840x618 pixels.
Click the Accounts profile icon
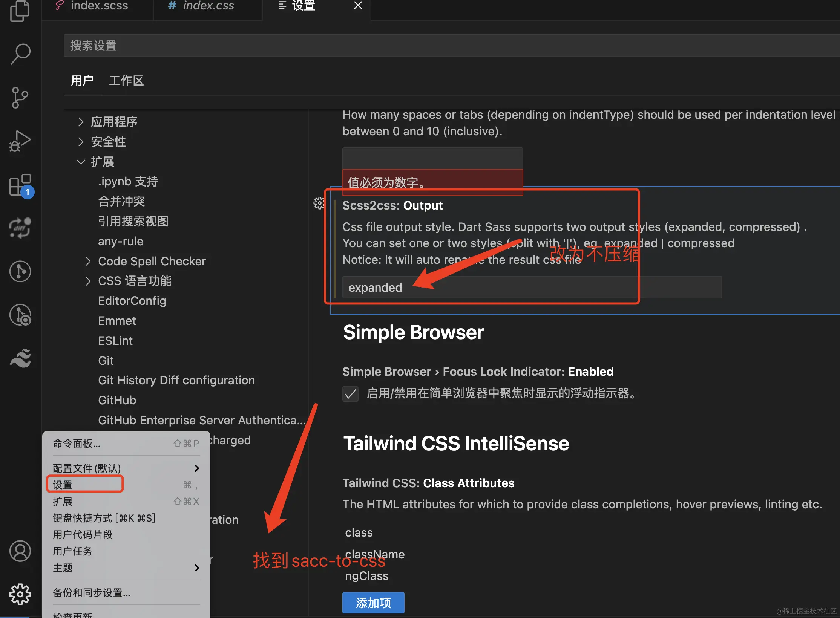[x=20, y=551]
